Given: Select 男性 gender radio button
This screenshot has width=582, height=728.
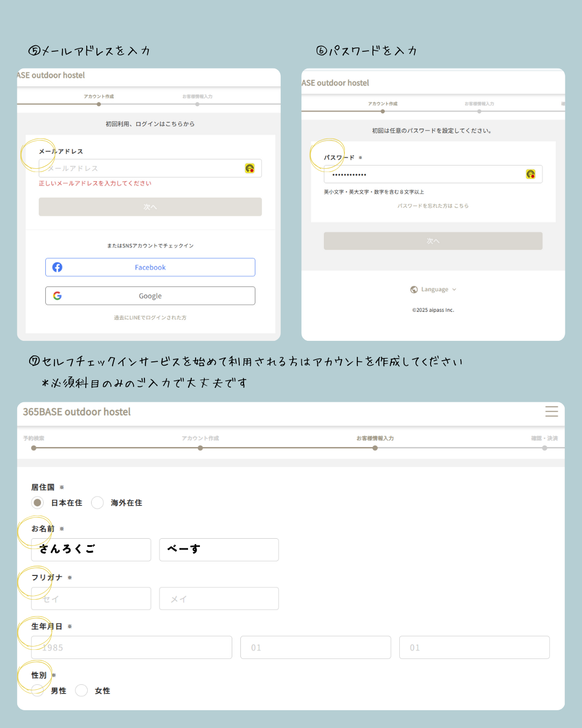Looking at the screenshot, I should pos(37,690).
